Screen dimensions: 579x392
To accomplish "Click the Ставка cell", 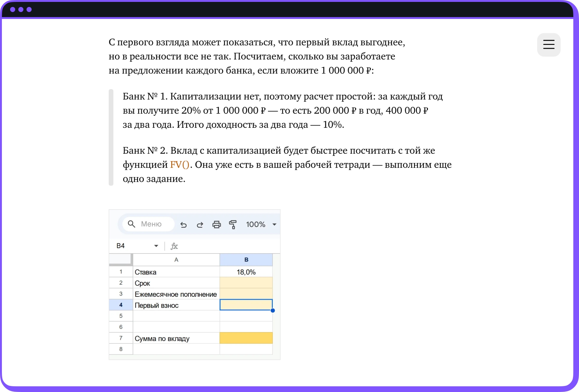I will pyautogui.click(x=176, y=272).
